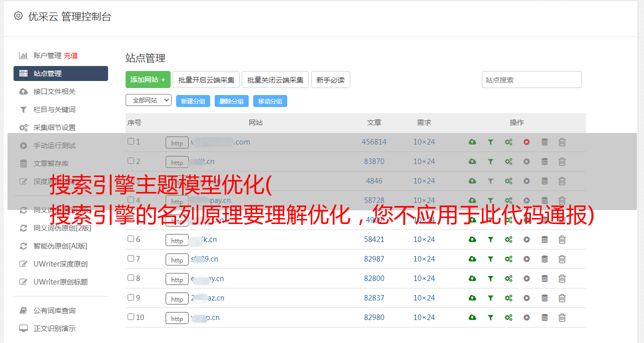Screen dimensions: 644x343
Task: Click database icon in row 1
Action: pyautogui.click(x=544, y=142)
